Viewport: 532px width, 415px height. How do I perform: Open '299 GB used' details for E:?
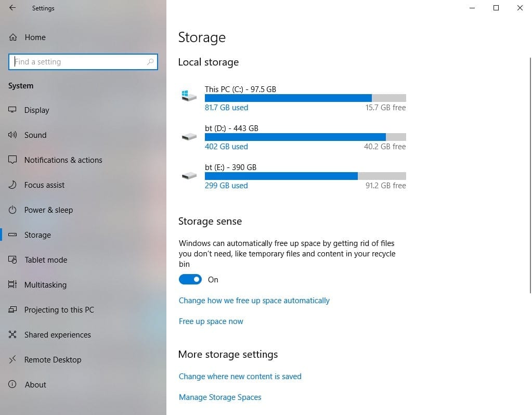(226, 186)
